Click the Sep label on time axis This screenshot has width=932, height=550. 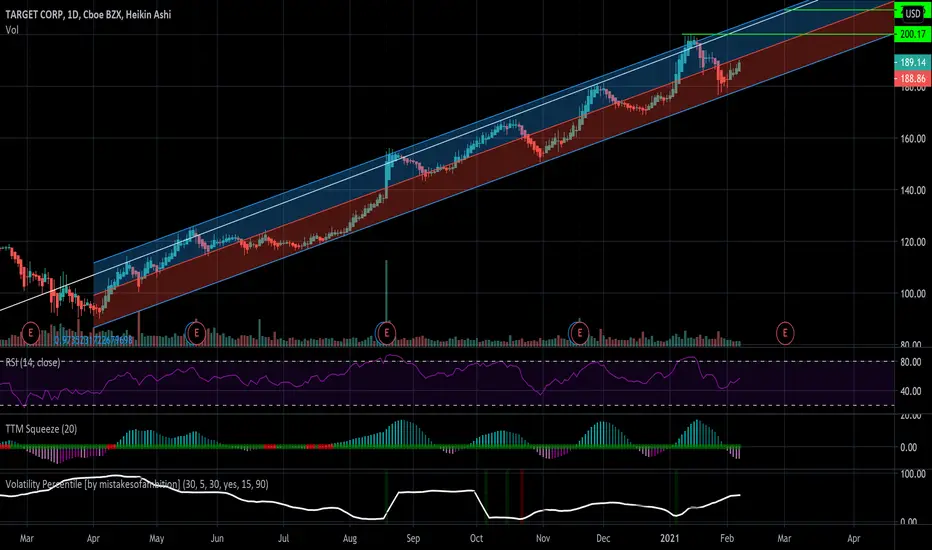tap(413, 538)
